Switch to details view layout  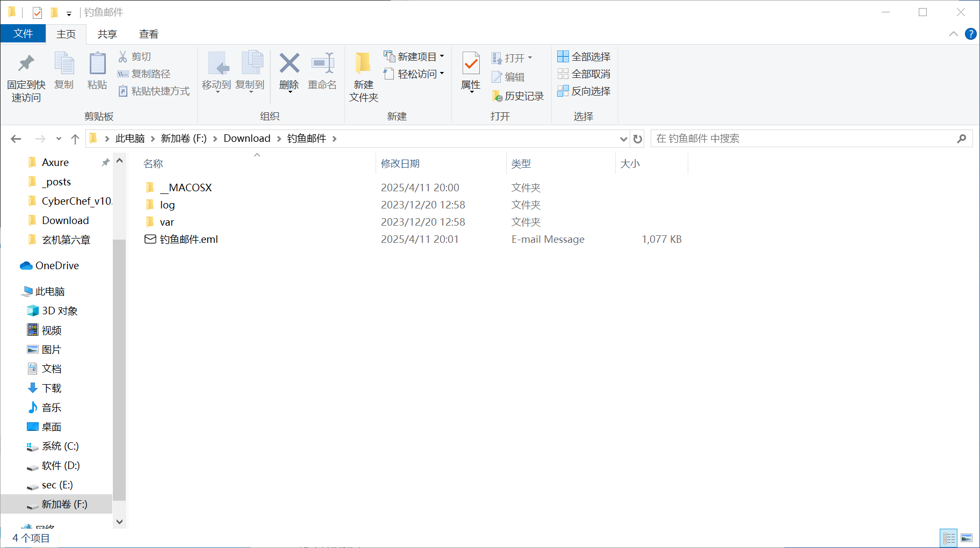click(x=949, y=538)
